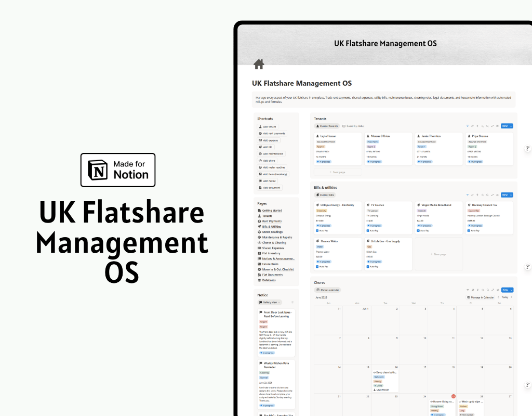Open the Layla Hassan tenant card

pyautogui.click(x=338, y=149)
